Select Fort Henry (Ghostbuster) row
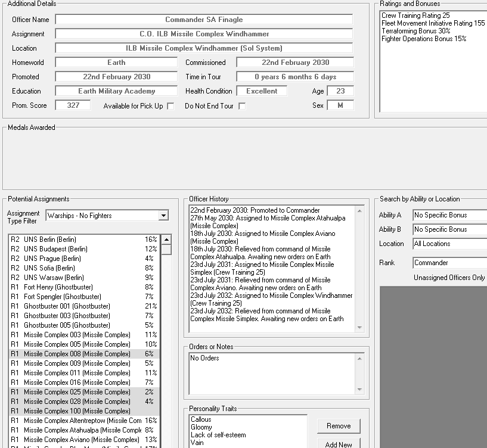The image size is (487, 448). (x=84, y=287)
